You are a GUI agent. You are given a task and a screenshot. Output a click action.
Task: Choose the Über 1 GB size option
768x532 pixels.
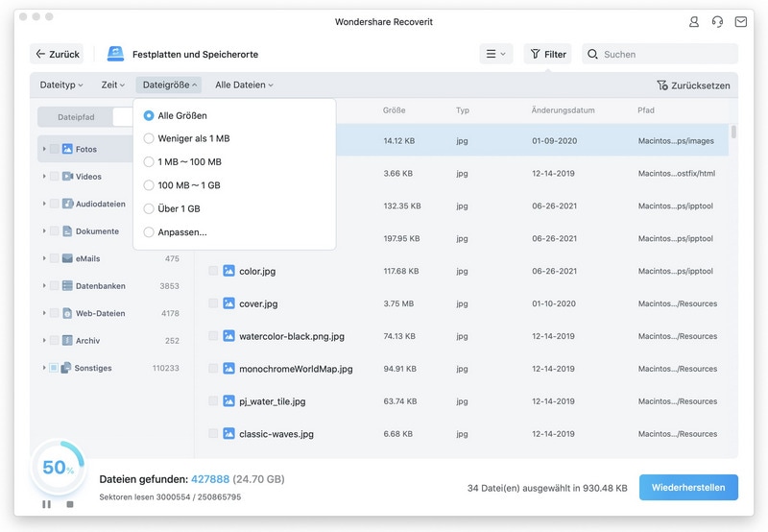tap(149, 208)
